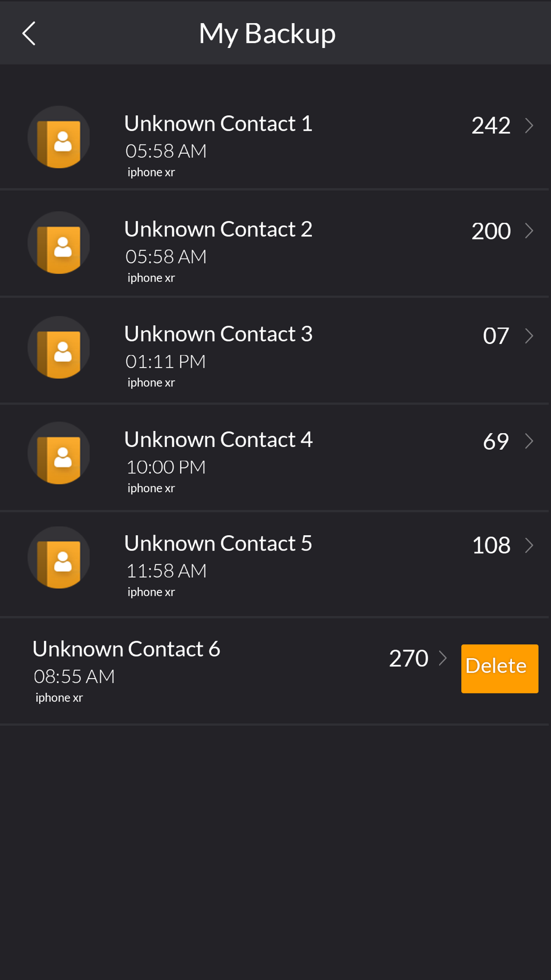Open the Unknown Contact 1 backup title
551x980 pixels.
[218, 123]
